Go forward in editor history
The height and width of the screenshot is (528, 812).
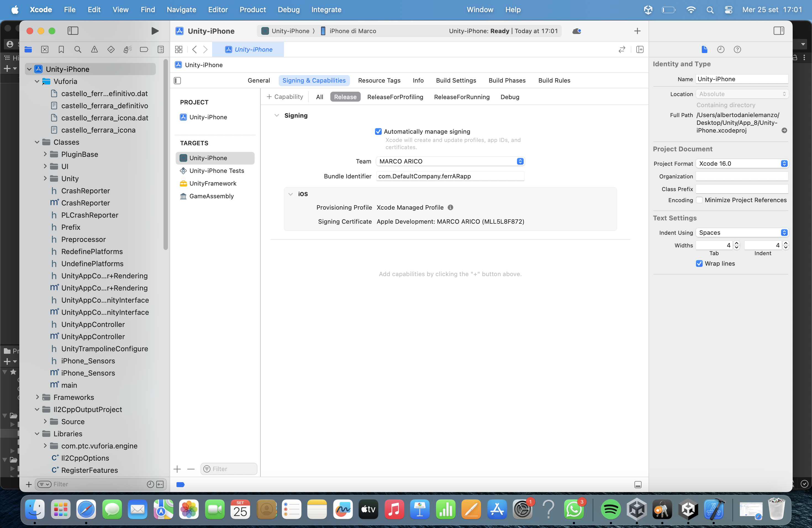pos(205,49)
